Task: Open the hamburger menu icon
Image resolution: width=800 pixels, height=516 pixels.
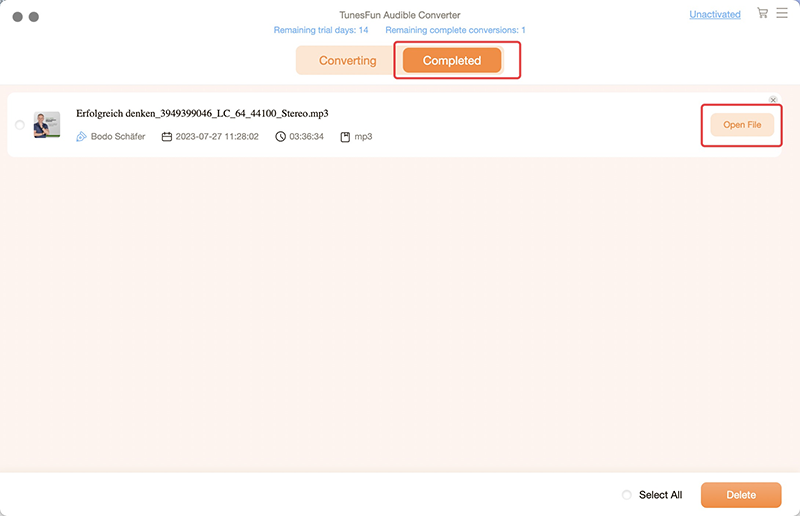Action: click(782, 13)
